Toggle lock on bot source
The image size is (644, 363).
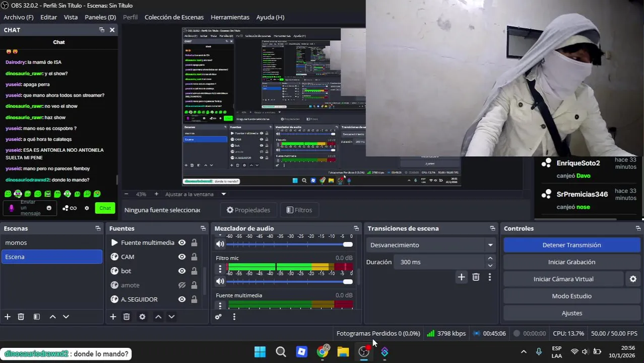pos(194,271)
